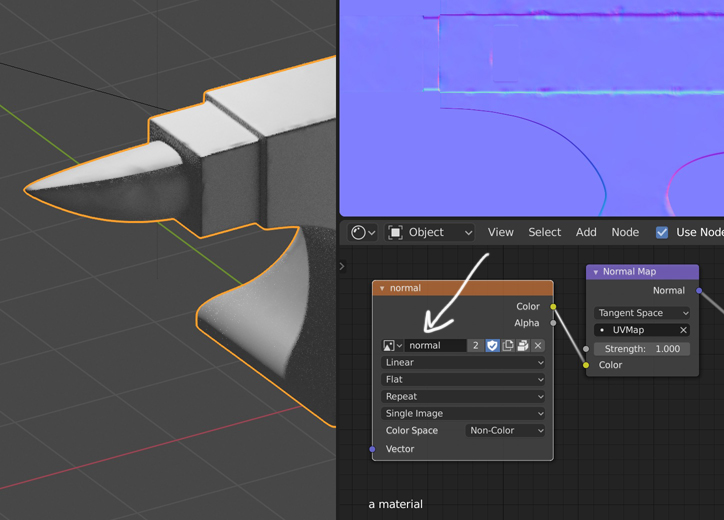Open Flat projection dropdown
This screenshot has width=724, height=520.
(463, 380)
